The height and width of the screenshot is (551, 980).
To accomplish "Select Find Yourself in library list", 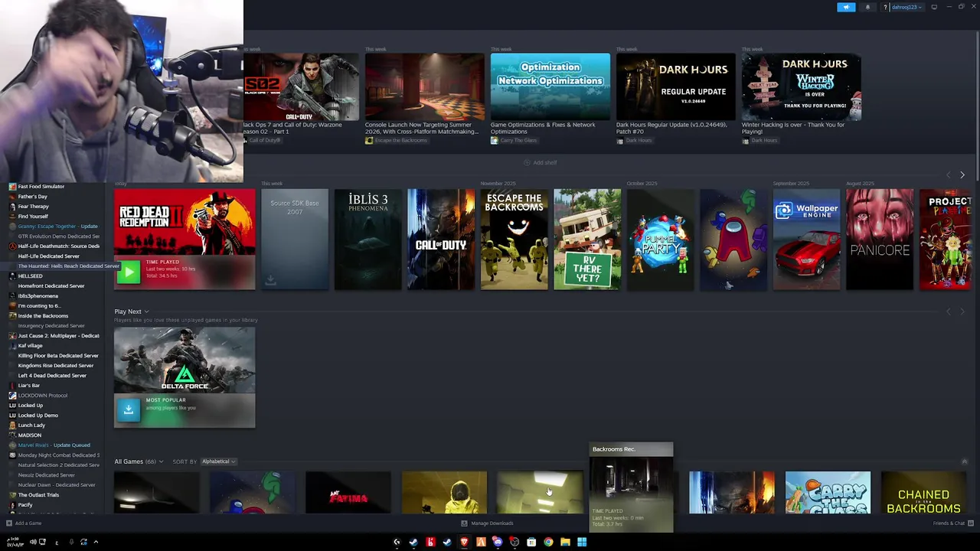I will (x=34, y=216).
